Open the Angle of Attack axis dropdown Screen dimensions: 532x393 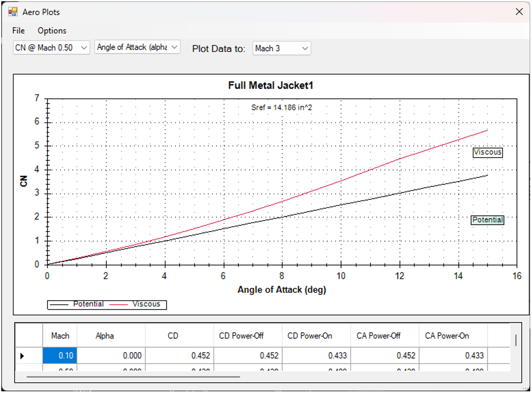coord(137,47)
